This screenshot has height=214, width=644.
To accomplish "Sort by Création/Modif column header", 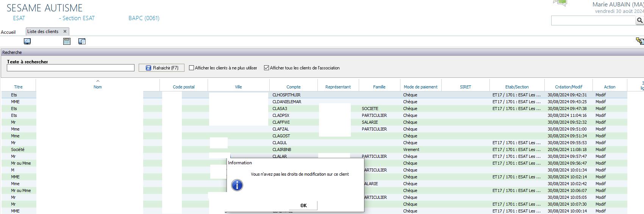I will [568, 87].
